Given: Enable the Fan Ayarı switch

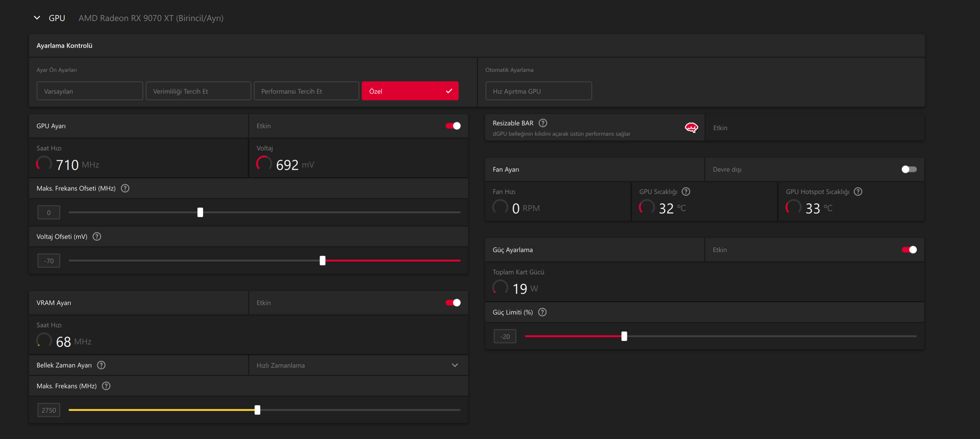Looking at the screenshot, I should tap(909, 169).
